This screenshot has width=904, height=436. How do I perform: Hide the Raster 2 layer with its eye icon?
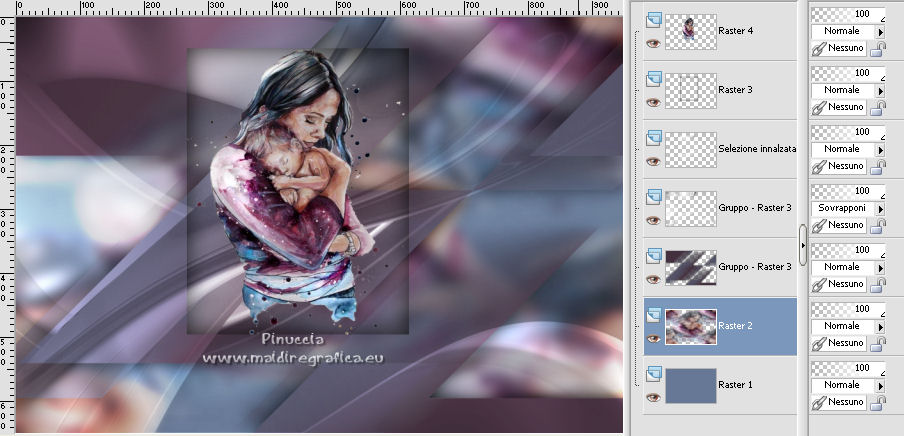[653, 338]
